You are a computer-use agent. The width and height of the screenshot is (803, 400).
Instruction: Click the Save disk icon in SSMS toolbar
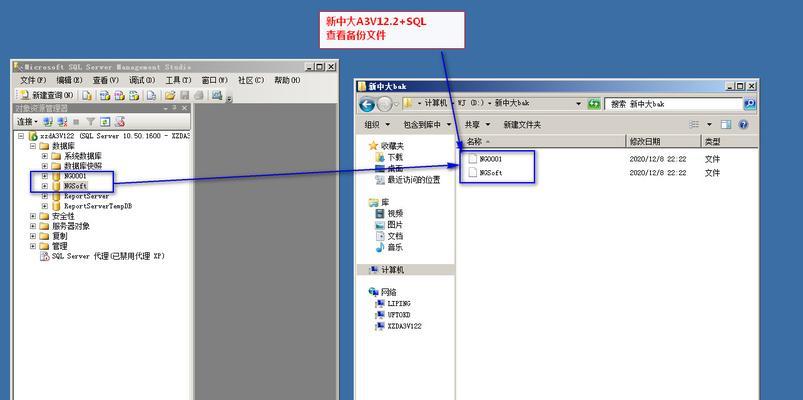coord(185,95)
